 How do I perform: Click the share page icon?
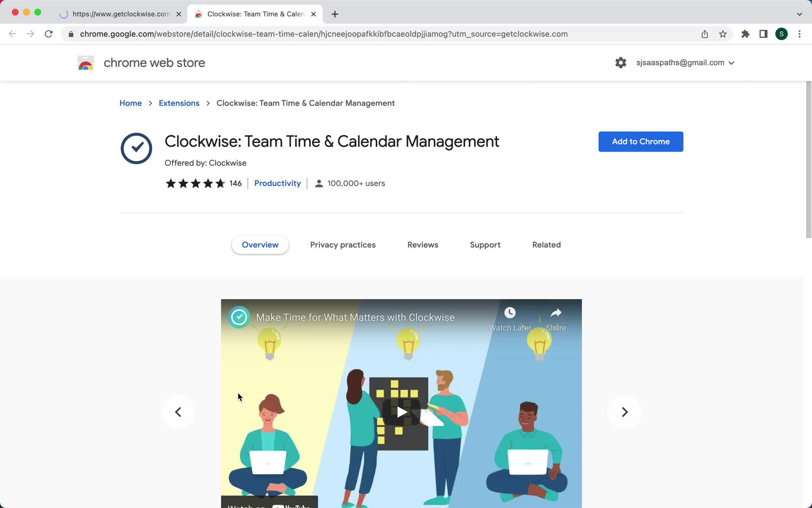pos(705,34)
